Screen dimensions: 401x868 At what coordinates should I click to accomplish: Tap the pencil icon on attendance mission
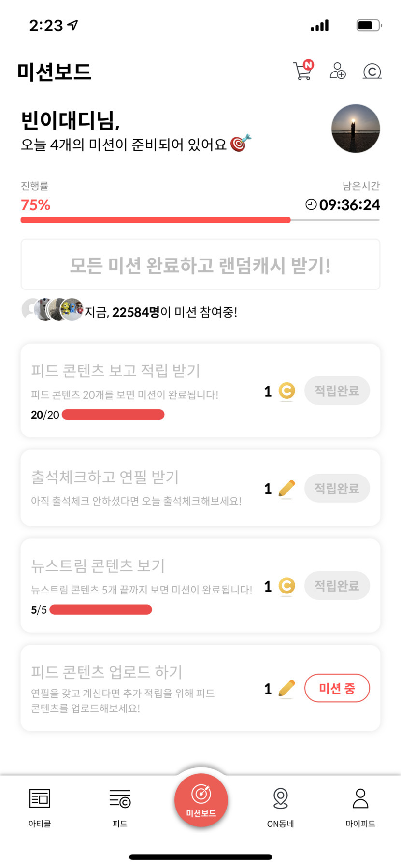click(286, 488)
